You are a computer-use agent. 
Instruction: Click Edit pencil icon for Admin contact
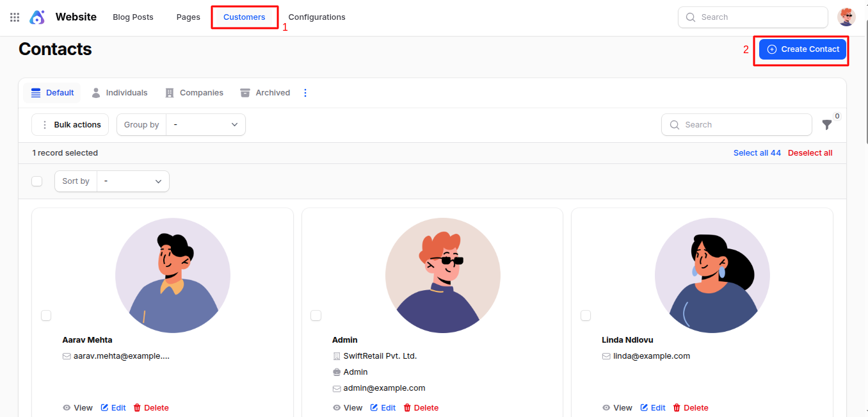pyautogui.click(x=374, y=408)
